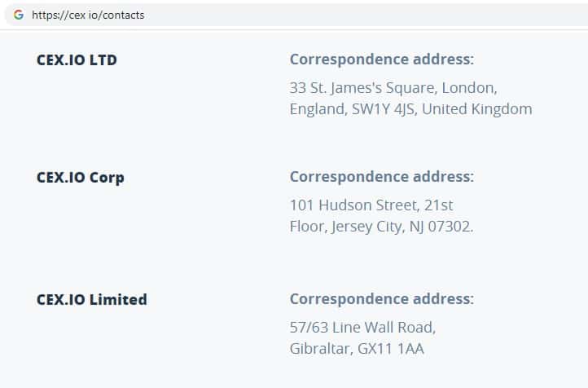Viewport: 588px width, 388px height.
Task: Click the Google icon in the address bar
Action: (x=18, y=15)
